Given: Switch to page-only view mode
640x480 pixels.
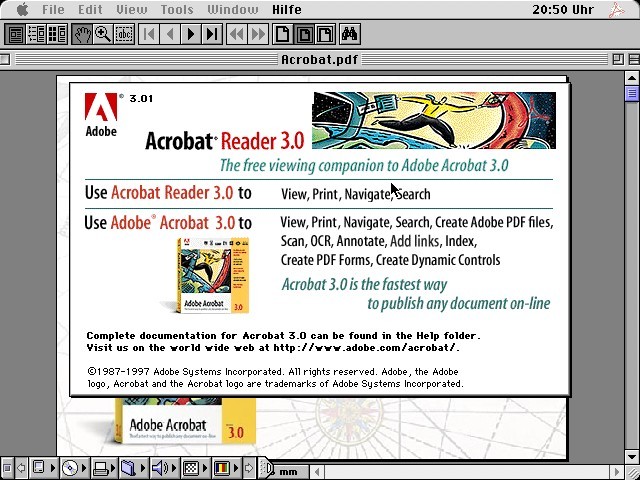Looking at the screenshot, I should click(x=14, y=35).
